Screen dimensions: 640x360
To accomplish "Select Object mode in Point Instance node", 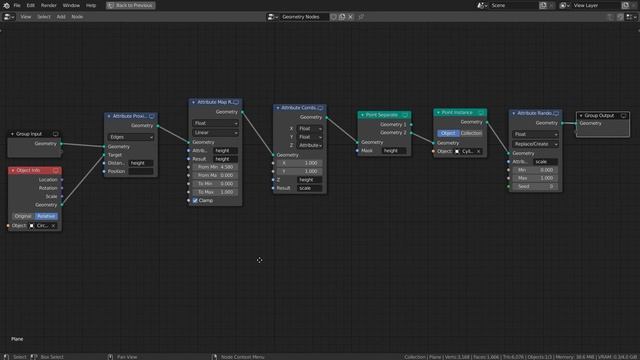I will 448,133.
